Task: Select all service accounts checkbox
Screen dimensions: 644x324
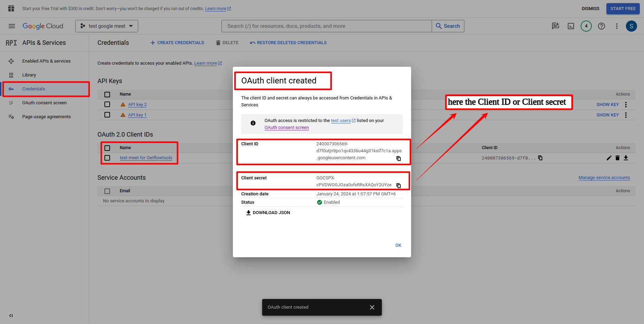Action: pyautogui.click(x=107, y=191)
